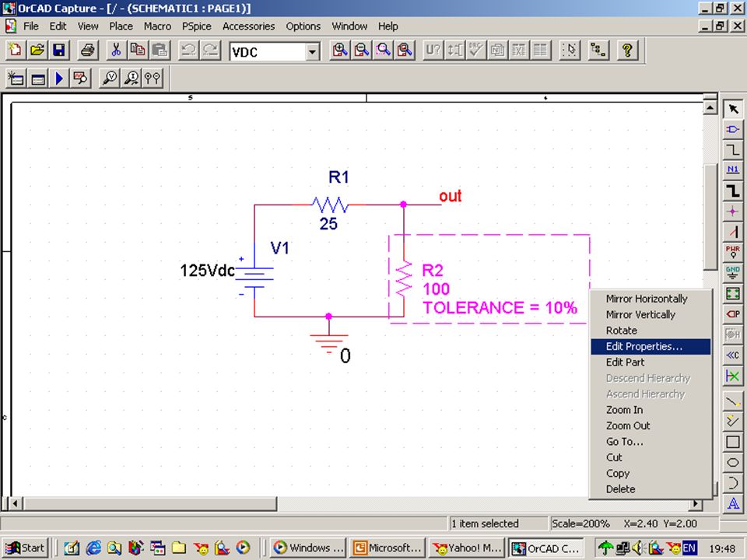Screen dimensions: 747x560
Task: Click the EN language indicator in tray
Action: pos(689,548)
